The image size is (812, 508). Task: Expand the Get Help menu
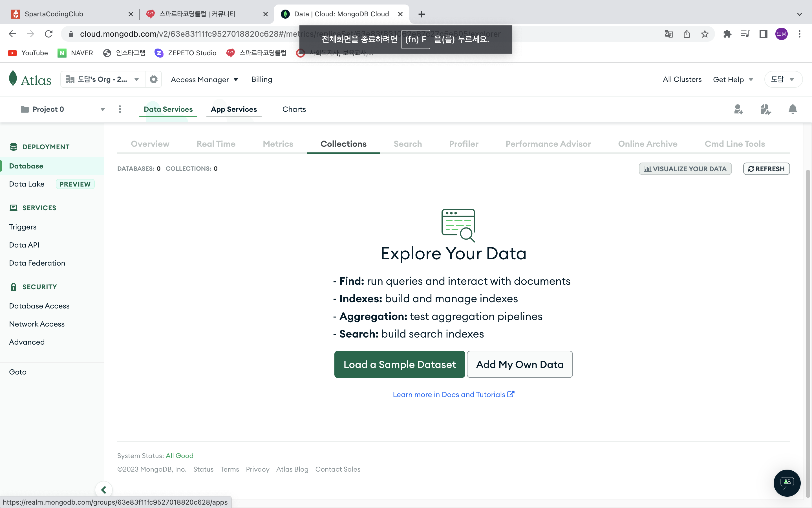pos(733,80)
